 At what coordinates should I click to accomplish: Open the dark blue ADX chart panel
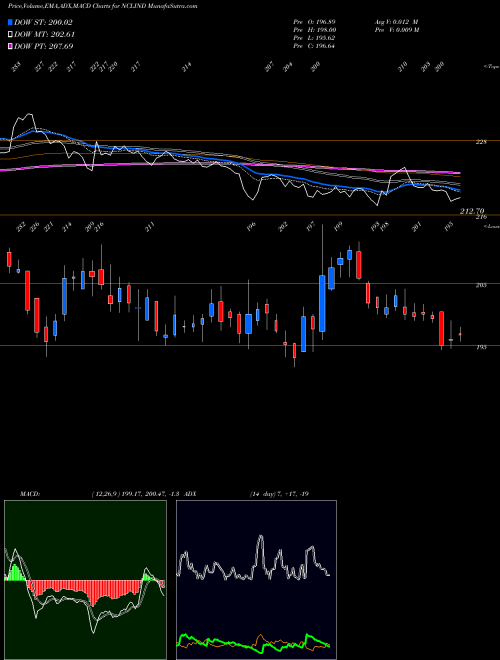coord(256,580)
